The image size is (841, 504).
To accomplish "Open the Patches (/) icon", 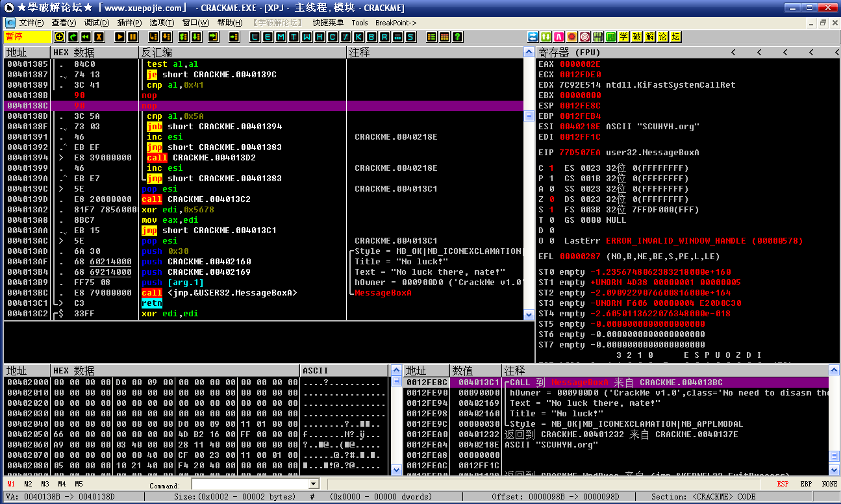I will [345, 37].
